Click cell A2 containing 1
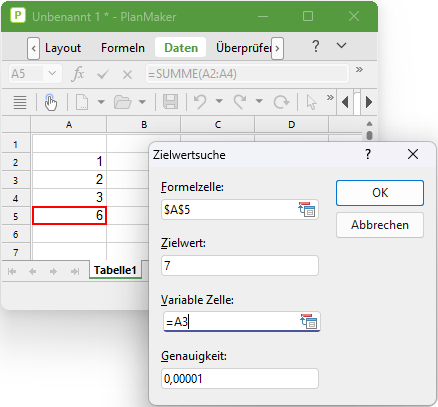 69,162
